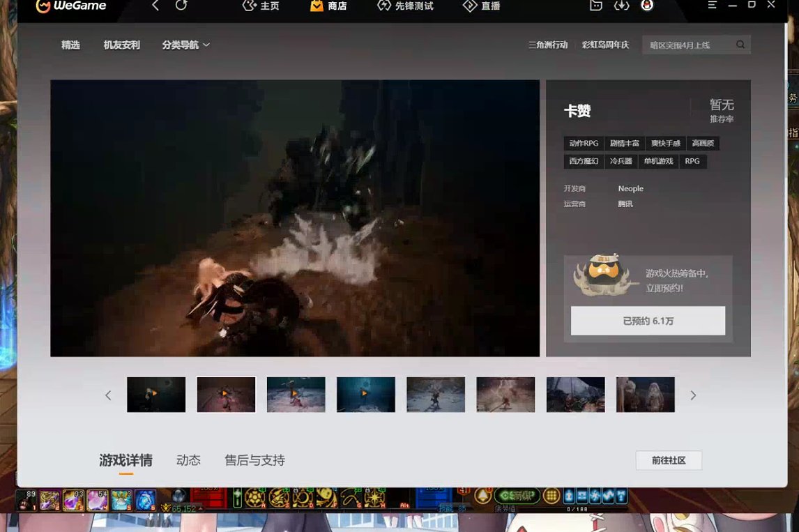The image size is (799, 532).
Task: Open the eighth thumbnail with two characters
Action: tap(646, 395)
